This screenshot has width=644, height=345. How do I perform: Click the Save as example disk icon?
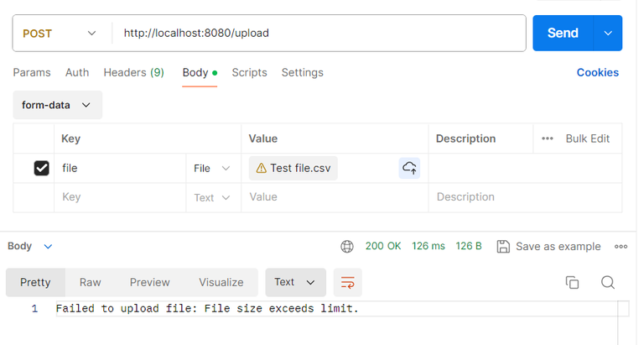(x=503, y=246)
